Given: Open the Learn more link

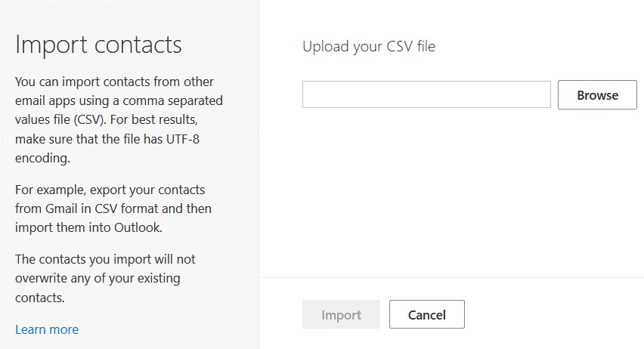Looking at the screenshot, I should point(47,329).
